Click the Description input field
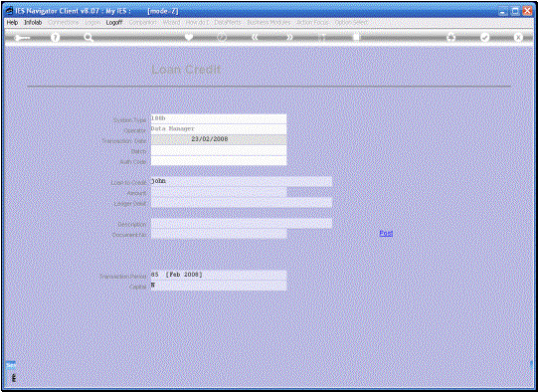The image size is (538, 392). (242, 224)
